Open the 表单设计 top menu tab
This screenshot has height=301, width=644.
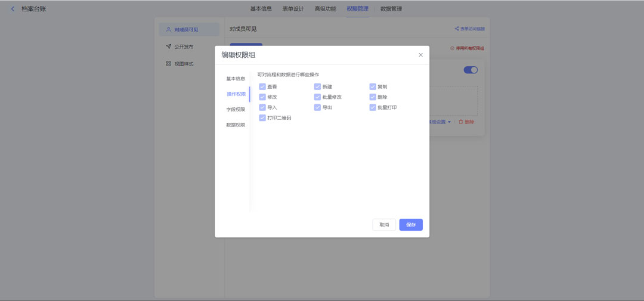click(x=293, y=9)
